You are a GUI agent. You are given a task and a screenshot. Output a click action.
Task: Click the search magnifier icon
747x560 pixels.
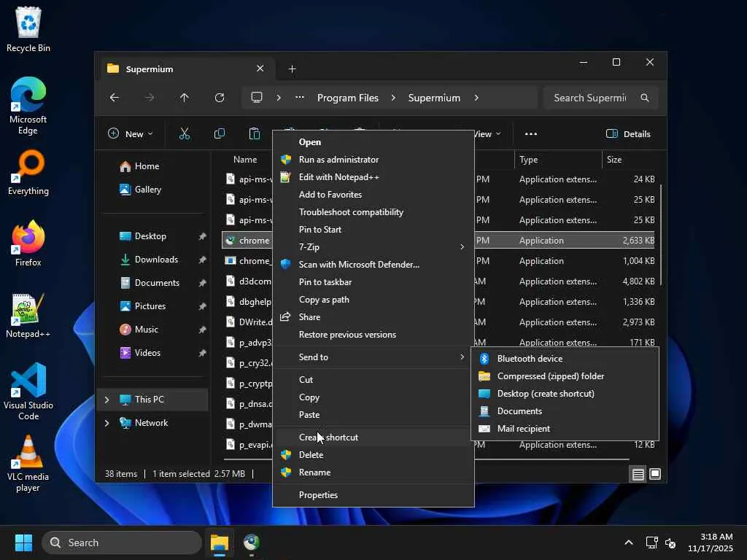click(645, 98)
